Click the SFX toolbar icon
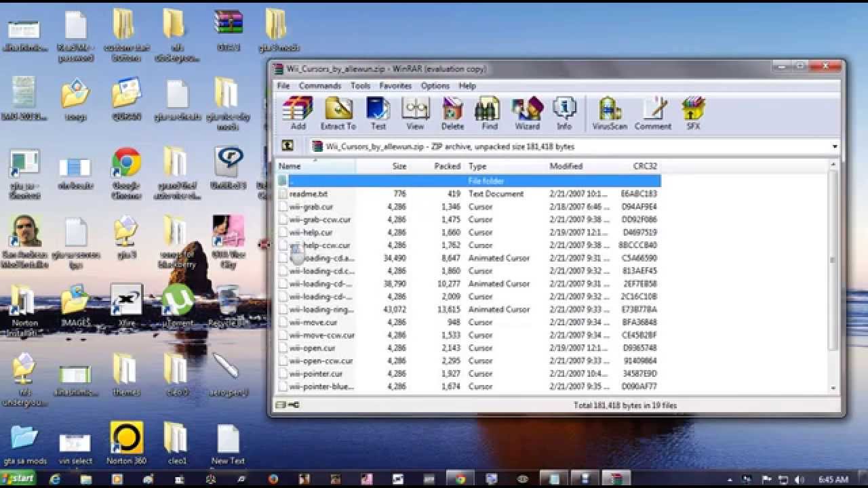Screen dimensions: 868x488 (693, 113)
